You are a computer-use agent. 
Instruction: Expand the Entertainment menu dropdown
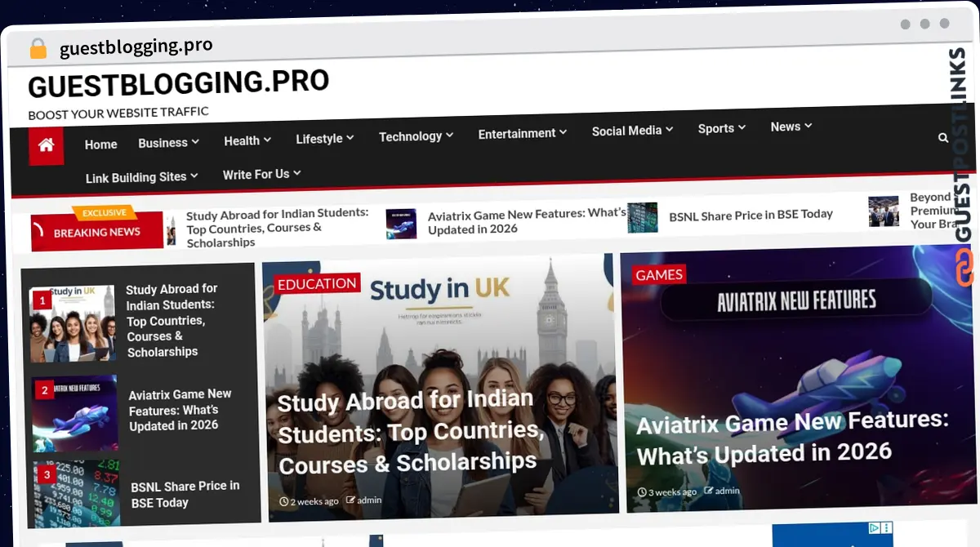(x=523, y=133)
